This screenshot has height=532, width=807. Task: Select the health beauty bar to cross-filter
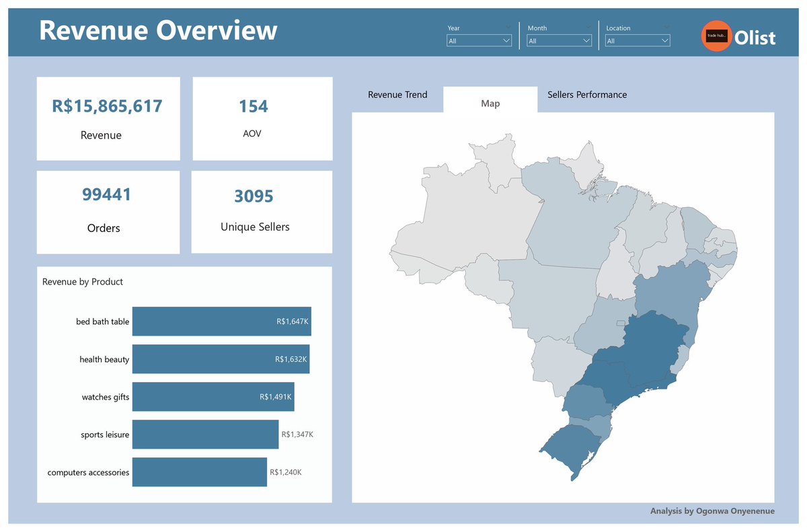222,358
